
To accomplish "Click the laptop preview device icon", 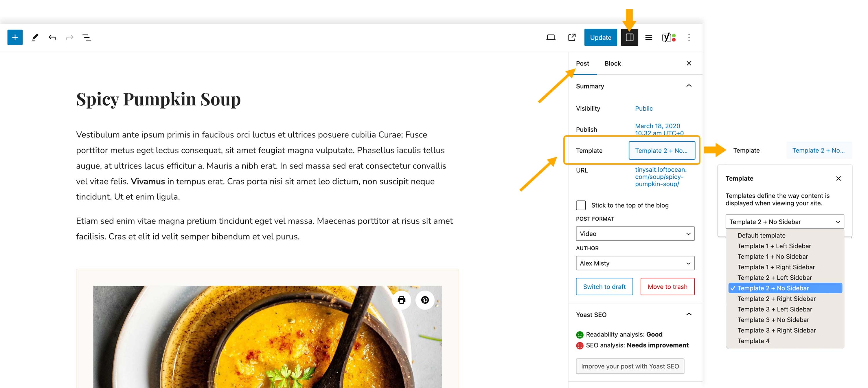I will [x=551, y=37].
